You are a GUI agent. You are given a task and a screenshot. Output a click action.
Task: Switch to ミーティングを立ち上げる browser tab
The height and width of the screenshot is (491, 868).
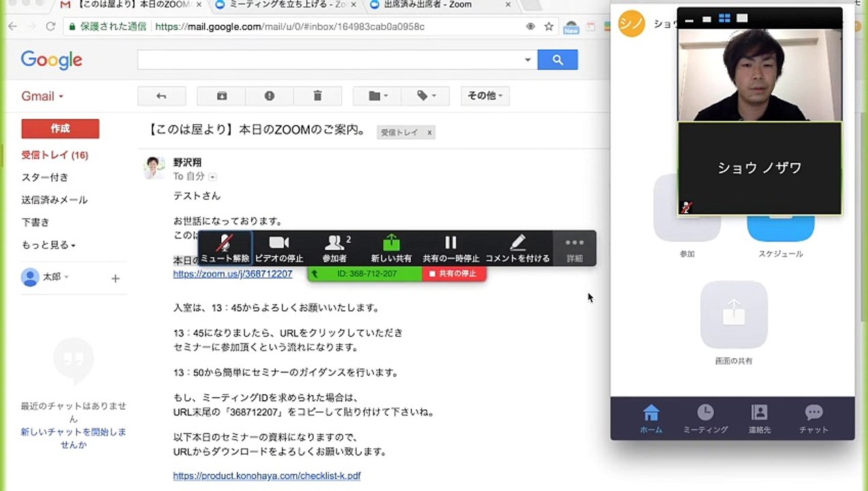click(287, 5)
